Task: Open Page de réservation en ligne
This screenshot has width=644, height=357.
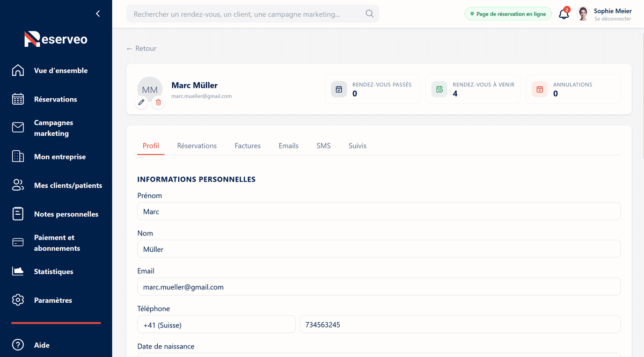Action: pyautogui.click(x=508, y=14)
